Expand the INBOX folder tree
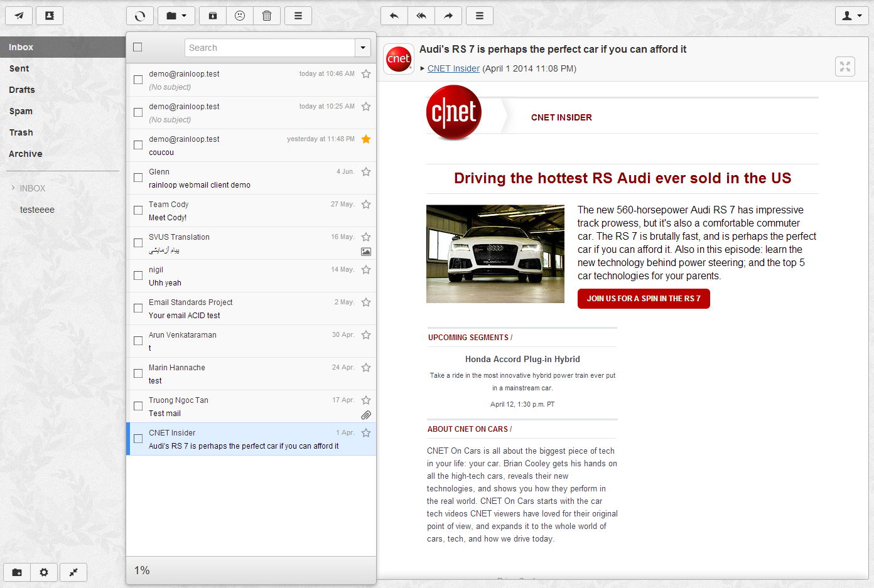 [x=13, y=188]
